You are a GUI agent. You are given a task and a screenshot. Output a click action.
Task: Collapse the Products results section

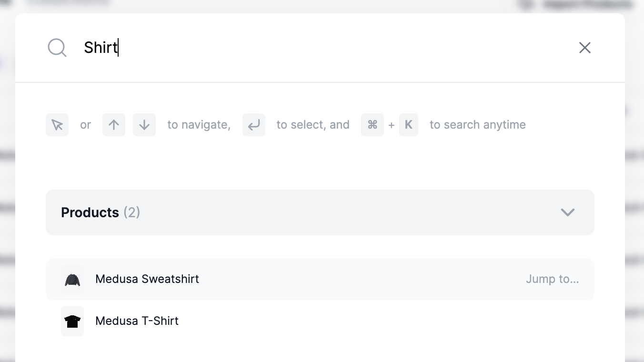[567, 212]
